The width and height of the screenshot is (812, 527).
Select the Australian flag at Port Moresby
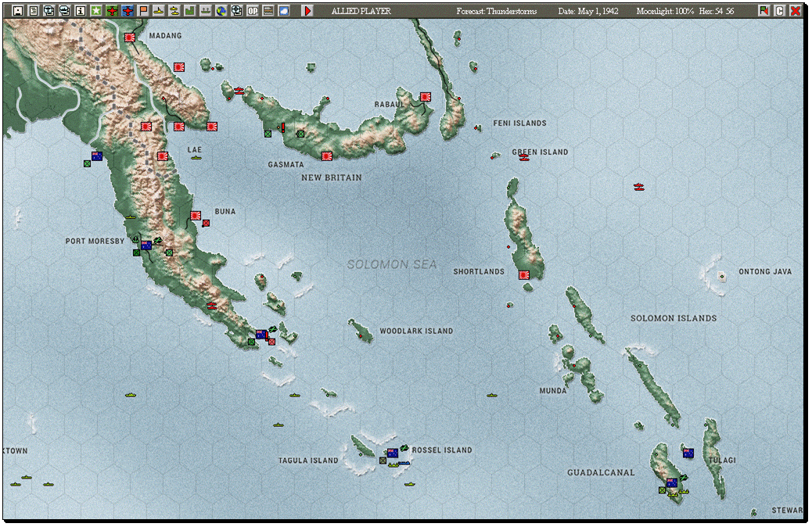click(146, 245)
